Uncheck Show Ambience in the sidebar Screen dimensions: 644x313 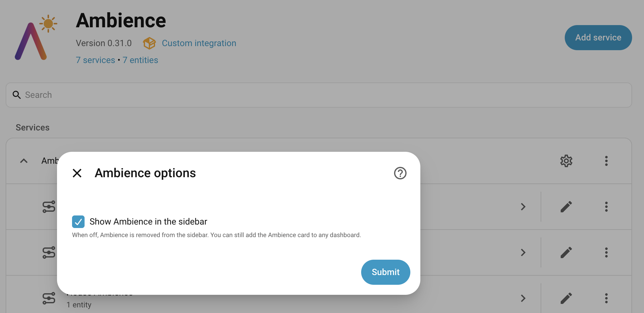point(78,222)
